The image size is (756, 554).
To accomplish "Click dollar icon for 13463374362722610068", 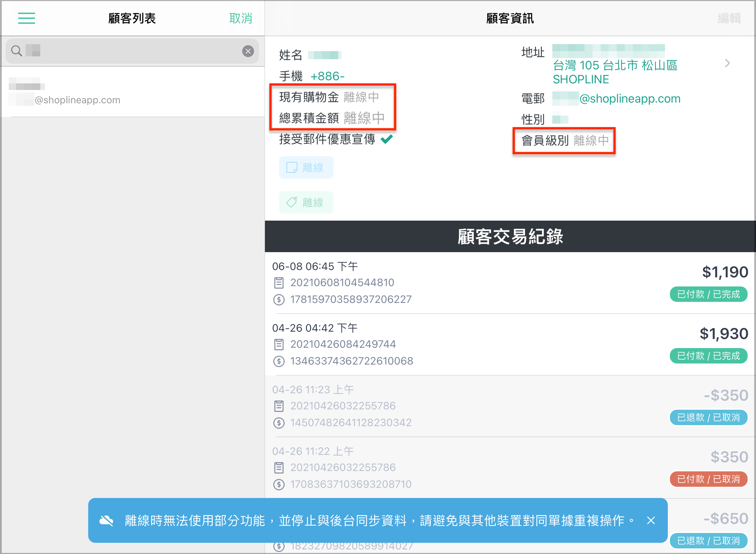I will 279,361.
